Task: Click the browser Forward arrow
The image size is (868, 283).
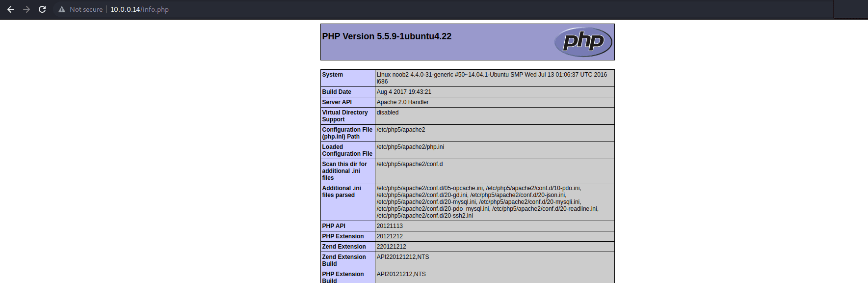Action: (x=26, y=9)
